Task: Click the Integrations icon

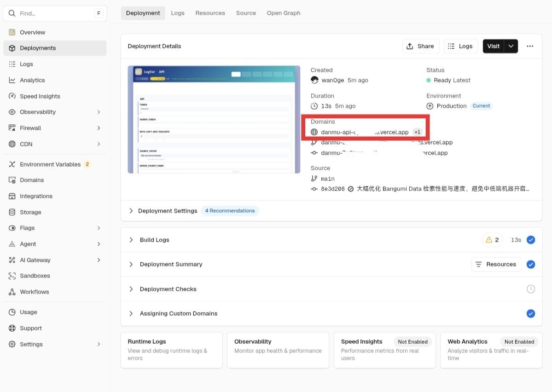Action: coord(12,196)
